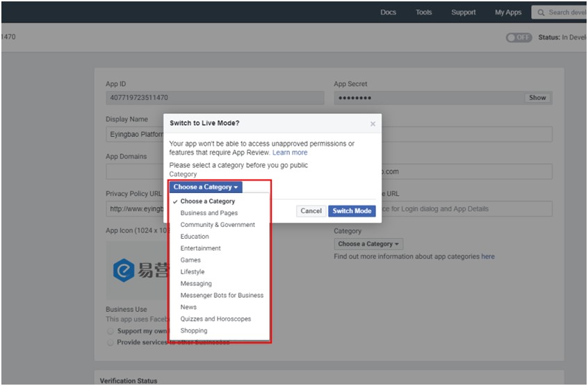Close the Switch to Live Mode dialog
This screenshot has width=588, height=386.
[x=373, y=124]
